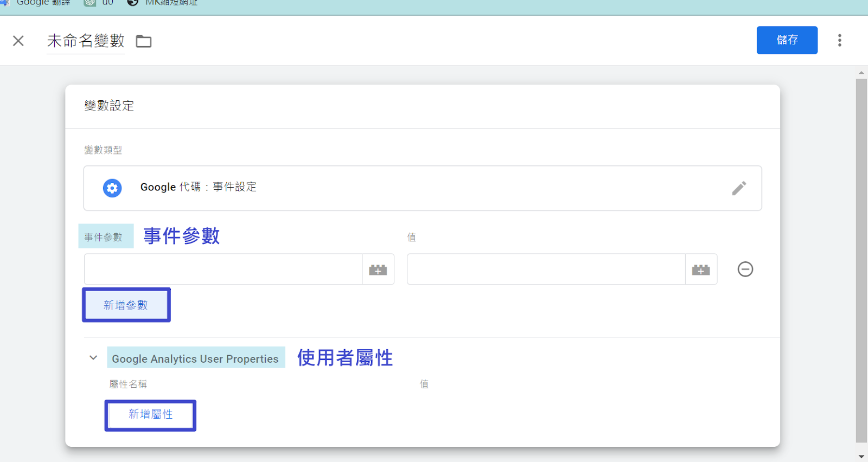This screenshot has height=462, width=868.
Task: Focus the parameter value input field
Action: click(546, 269)
